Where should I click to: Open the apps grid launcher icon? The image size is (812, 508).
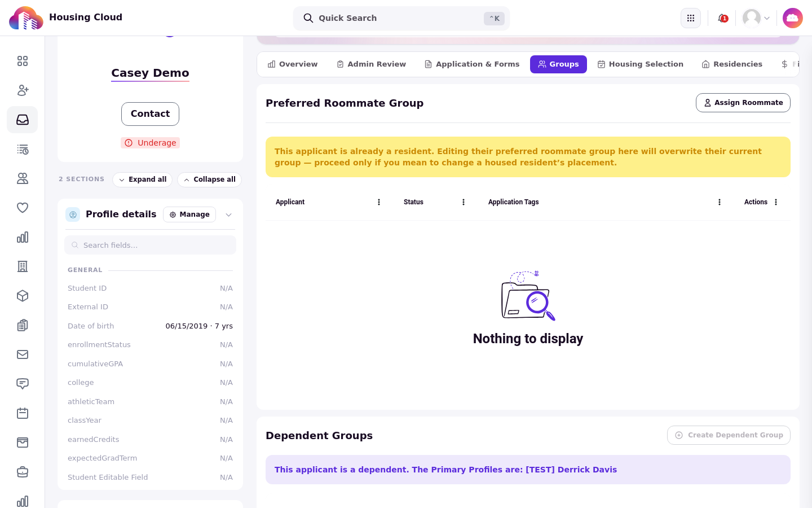point(691,18)
